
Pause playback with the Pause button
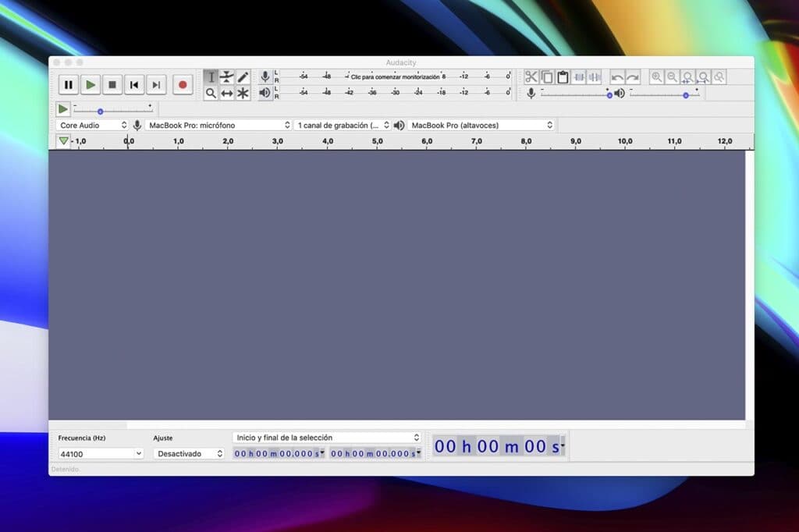[69, 84]
